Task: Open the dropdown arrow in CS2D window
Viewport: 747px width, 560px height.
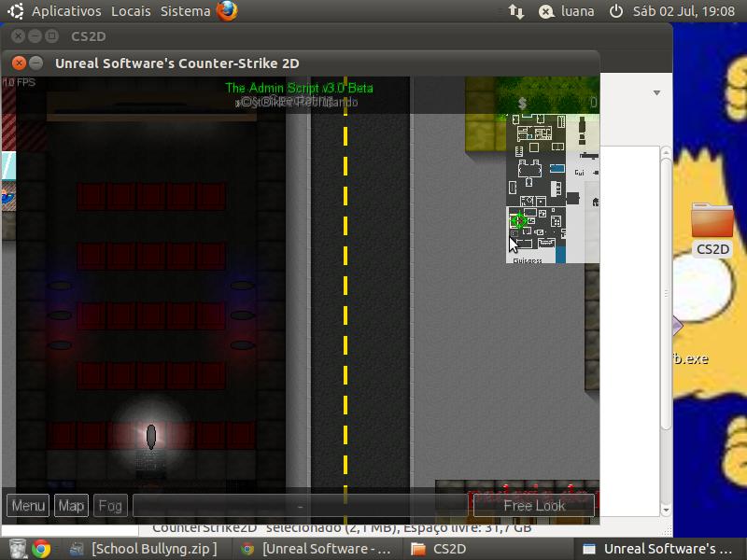Action: 657,92
